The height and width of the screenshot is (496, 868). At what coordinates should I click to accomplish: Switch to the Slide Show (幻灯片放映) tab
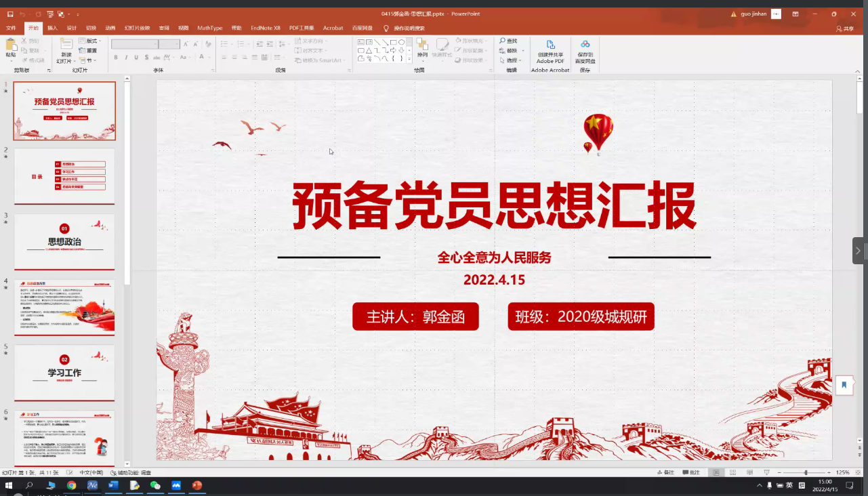[x=137, y=28]
